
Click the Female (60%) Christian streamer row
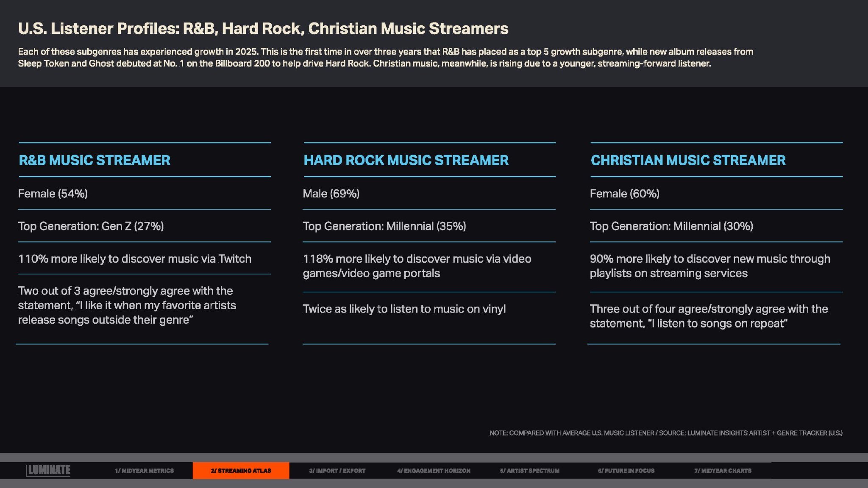pos(624,194)
